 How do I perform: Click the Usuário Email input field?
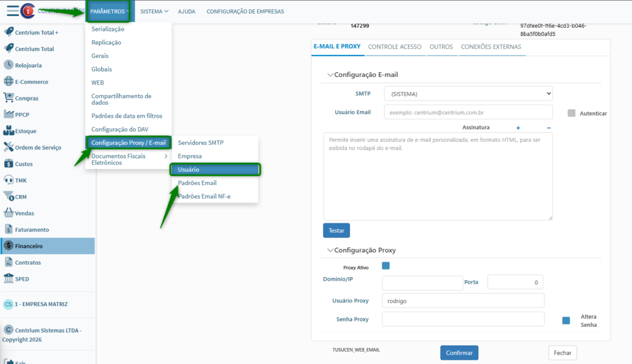[468, 112]
